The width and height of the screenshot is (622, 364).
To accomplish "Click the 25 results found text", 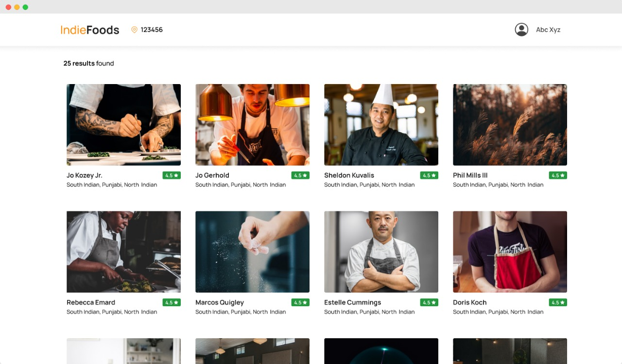I will tap(88, 63).
